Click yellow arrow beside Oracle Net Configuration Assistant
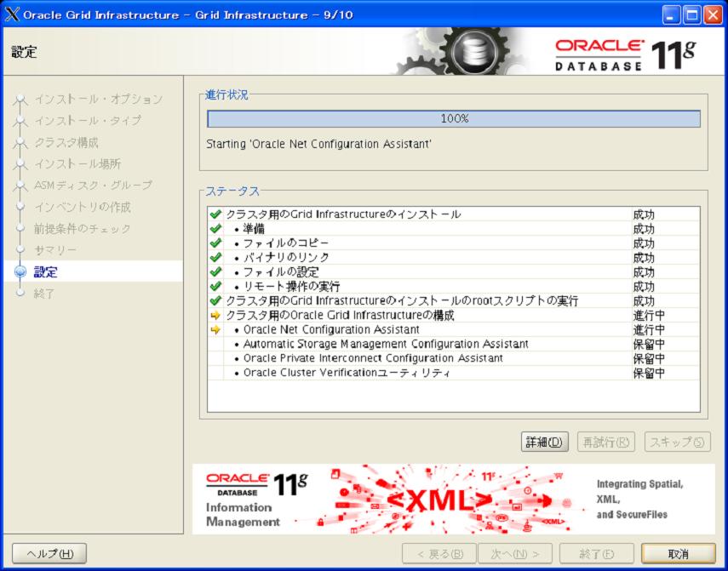 215,330
